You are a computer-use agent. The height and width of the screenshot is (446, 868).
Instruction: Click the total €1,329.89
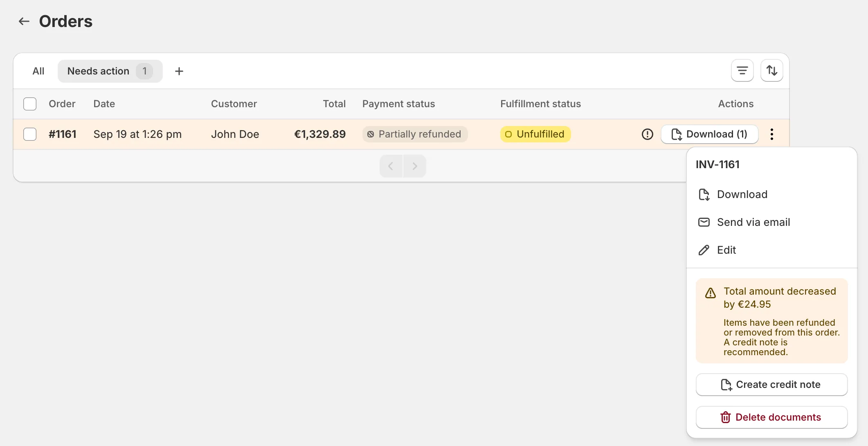coord(320,134)
